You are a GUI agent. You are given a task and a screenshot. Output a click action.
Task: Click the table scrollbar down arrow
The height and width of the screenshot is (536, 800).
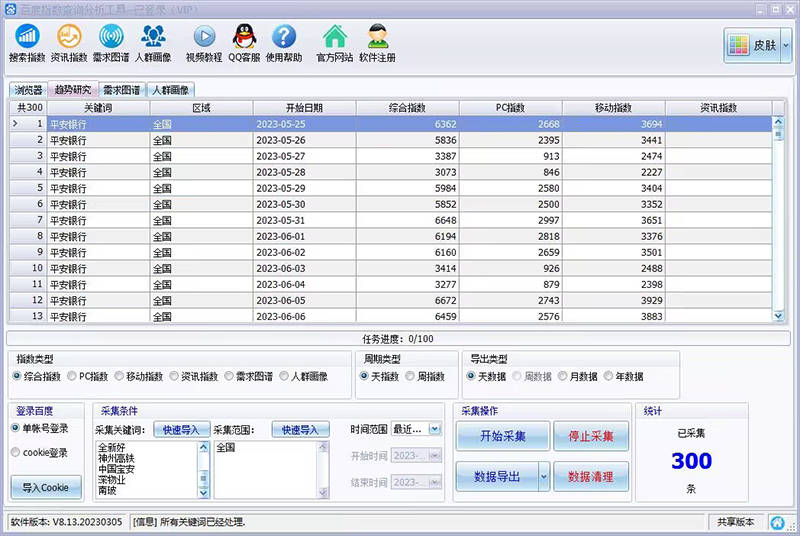pyautogui.click(x=778, y=316)
